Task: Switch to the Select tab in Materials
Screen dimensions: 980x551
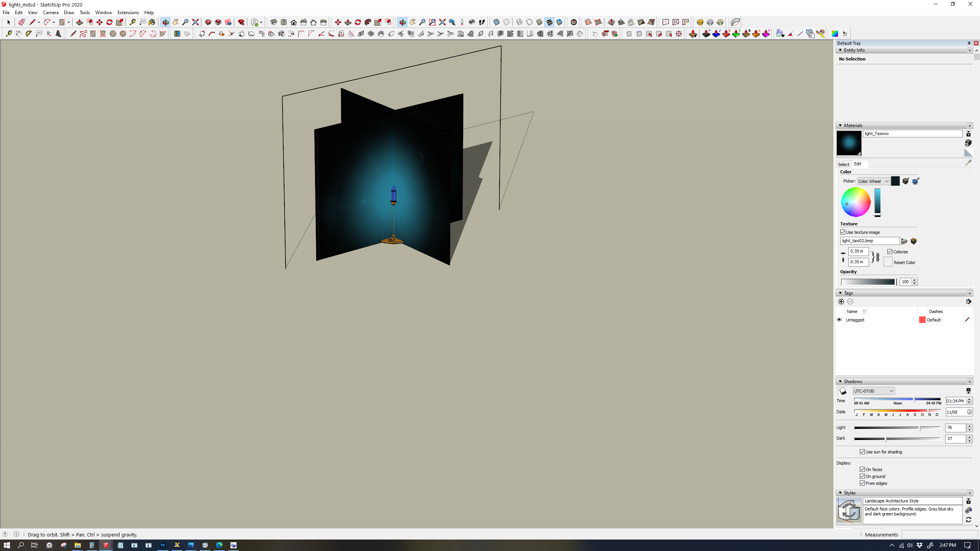Action: 844,164
